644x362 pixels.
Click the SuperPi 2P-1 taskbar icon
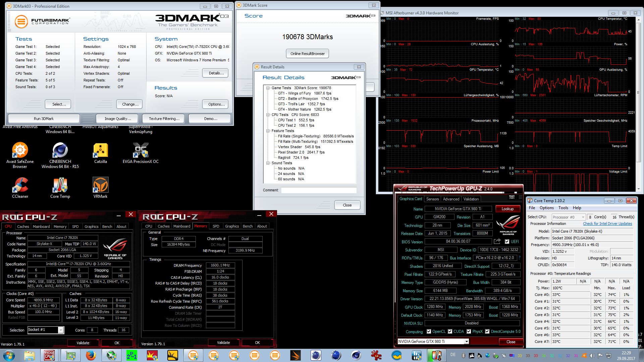pos(131,355)
